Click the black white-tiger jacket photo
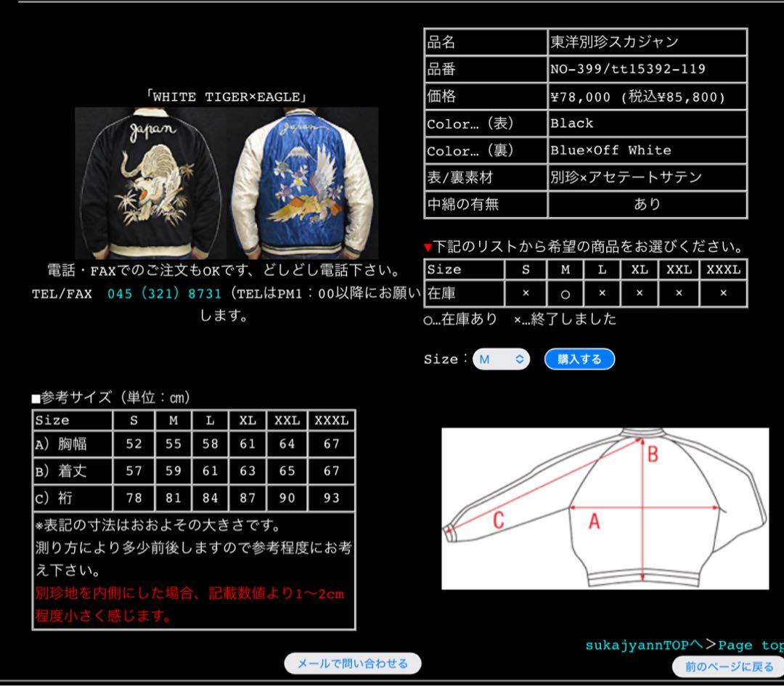The width and height of the screenshot is (784, 686). tap(151, 183)
